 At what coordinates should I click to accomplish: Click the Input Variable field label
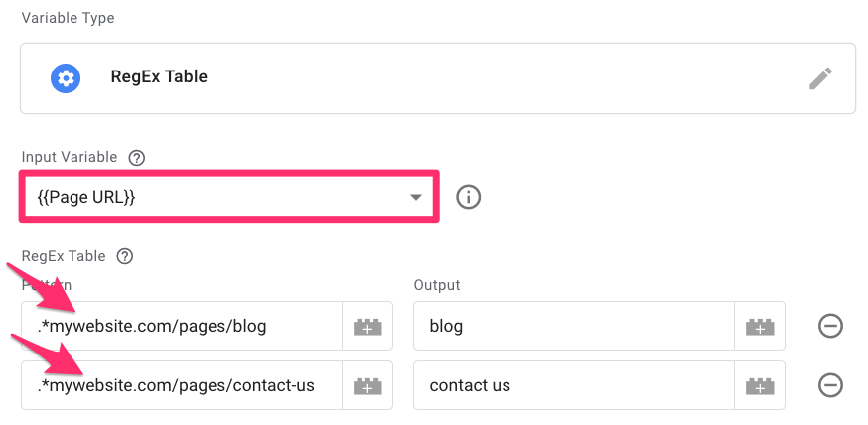(70, 158)
